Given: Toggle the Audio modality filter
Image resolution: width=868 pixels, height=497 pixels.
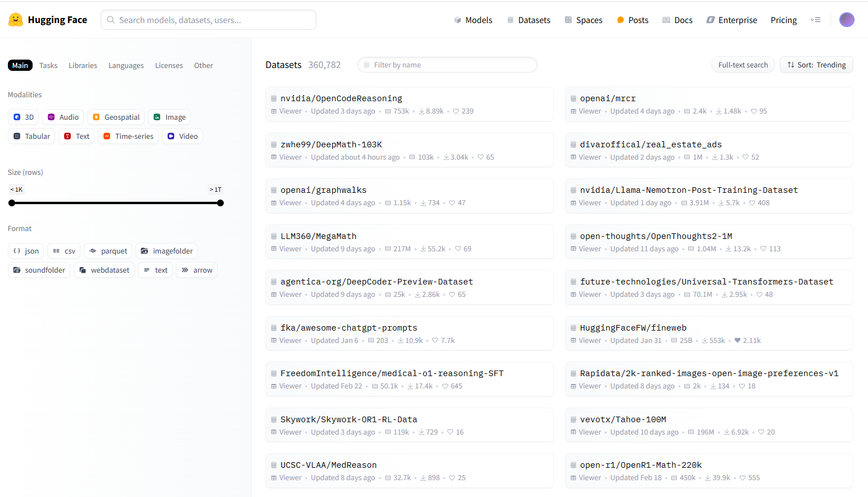Looking at the screenshot, I should [x=63, y=117].
